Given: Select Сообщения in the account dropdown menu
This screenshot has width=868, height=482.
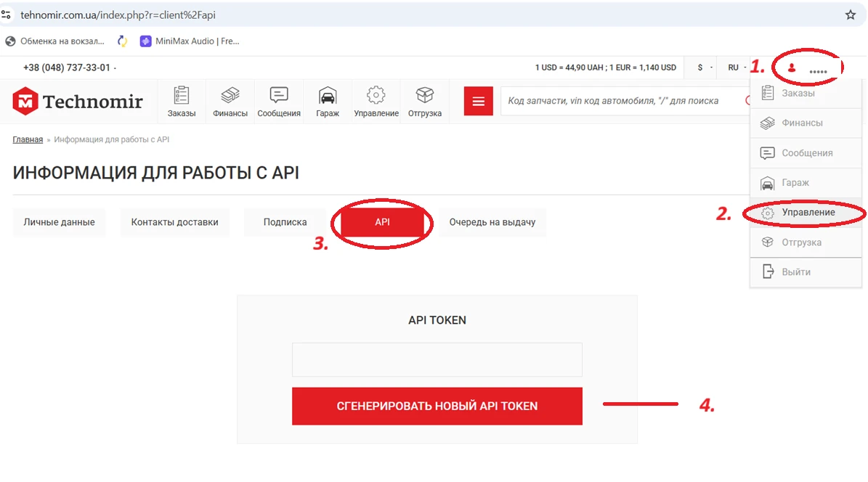Looking at the screenshot, I should pos(806,152).
